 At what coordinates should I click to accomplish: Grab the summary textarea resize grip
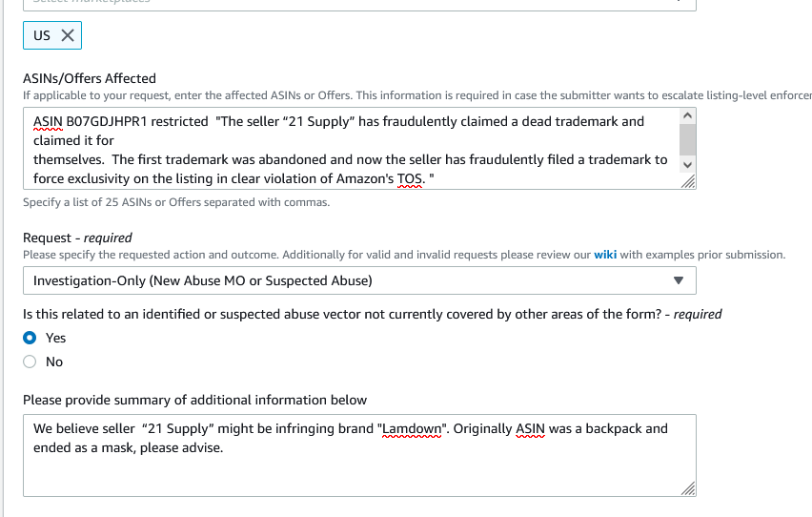688,488
